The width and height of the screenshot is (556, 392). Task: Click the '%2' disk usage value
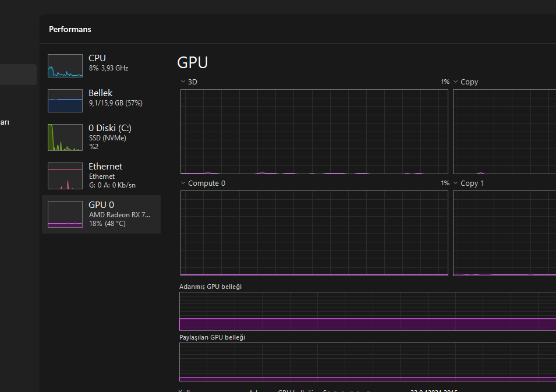(94, 147)
